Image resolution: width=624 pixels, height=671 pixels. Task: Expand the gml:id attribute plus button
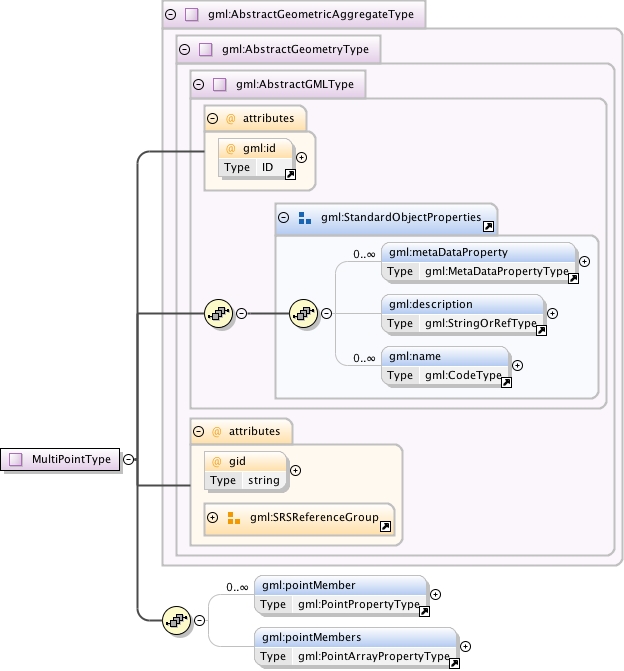click(301, 157)
